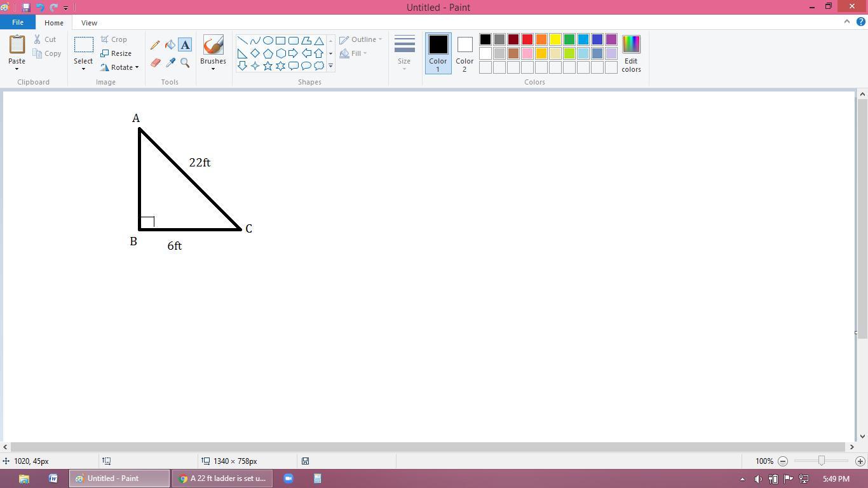Click the Copy button

pos(48,53)
